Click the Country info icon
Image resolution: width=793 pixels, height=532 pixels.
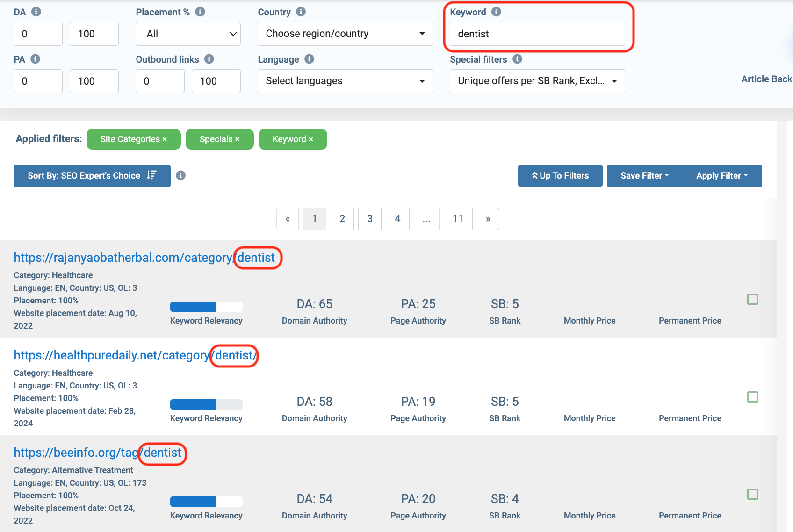301,12
